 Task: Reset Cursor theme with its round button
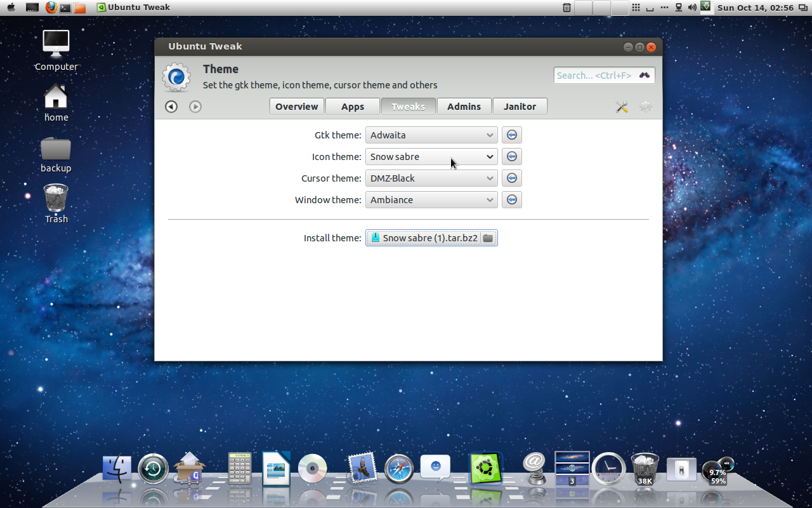coord(512,178)
